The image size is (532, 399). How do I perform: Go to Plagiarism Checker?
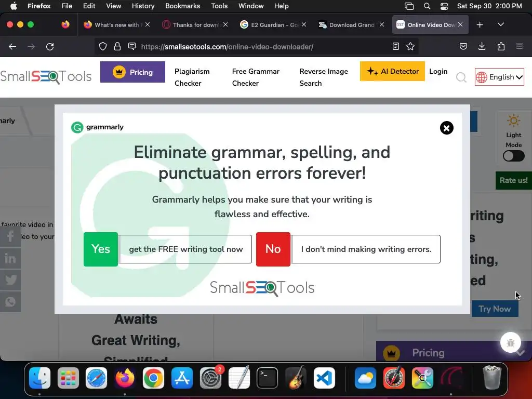(x=192, y=77)
